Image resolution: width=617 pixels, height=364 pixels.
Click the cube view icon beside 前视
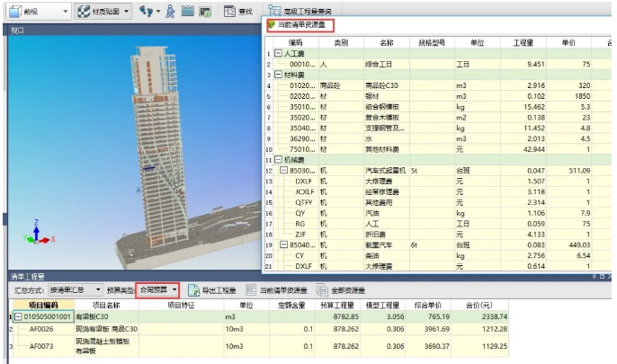(x=15, y=12)
